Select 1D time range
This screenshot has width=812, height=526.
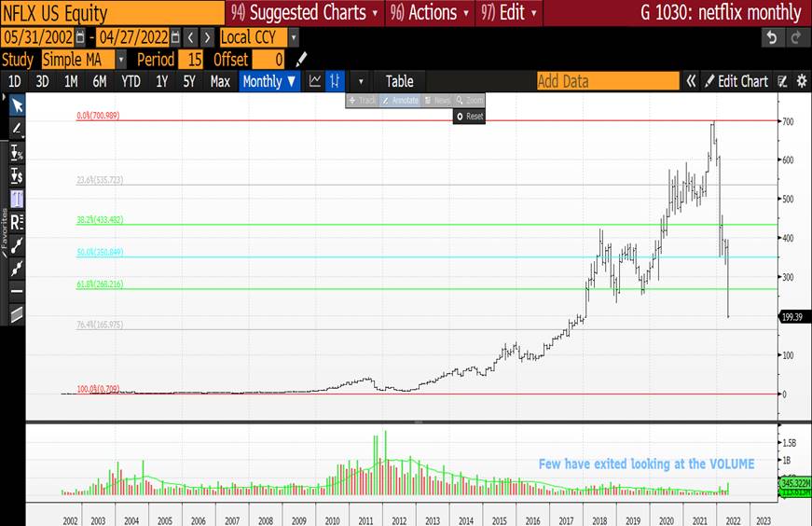pyautogui.click(x=15, y=81)
